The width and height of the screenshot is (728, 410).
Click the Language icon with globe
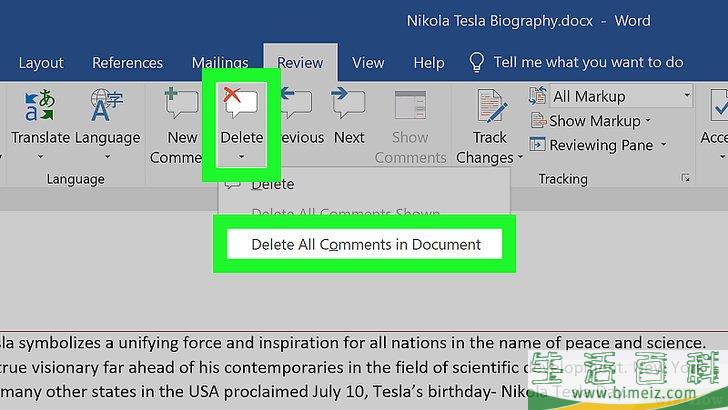(x=107, y=104)
